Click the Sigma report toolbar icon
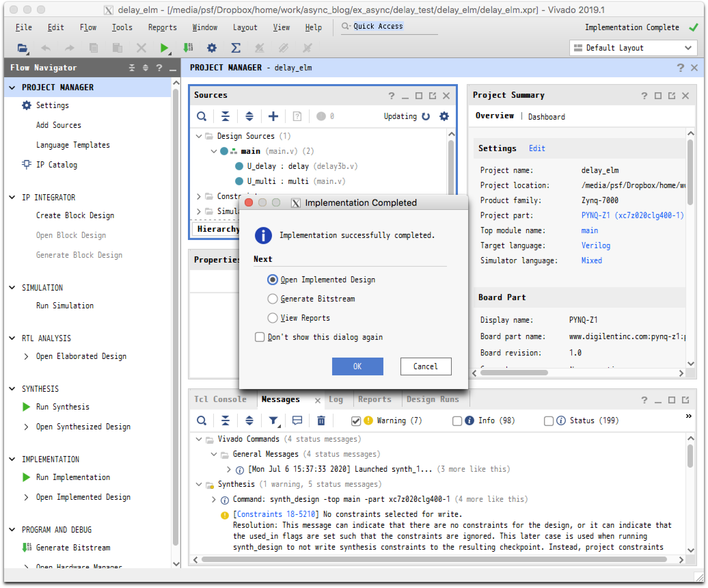Screen dimensions: 708x588 coord(236,48)
